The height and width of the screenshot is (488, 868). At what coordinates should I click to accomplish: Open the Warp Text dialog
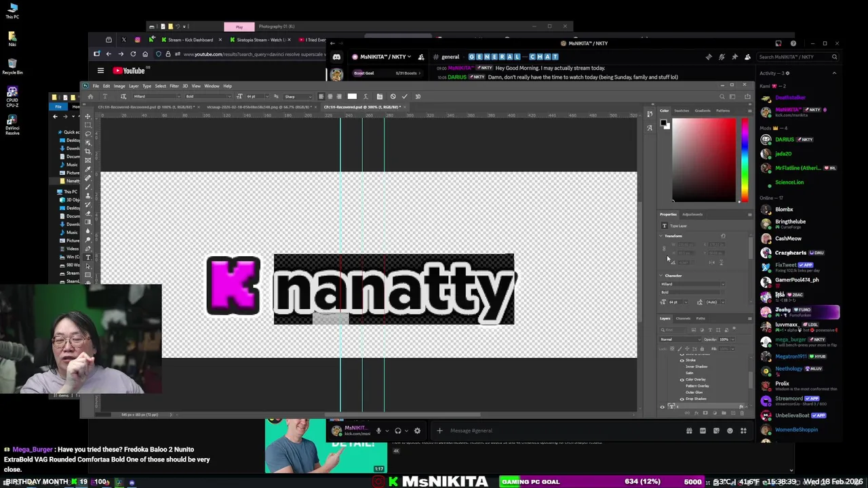(x=366, y=96)
